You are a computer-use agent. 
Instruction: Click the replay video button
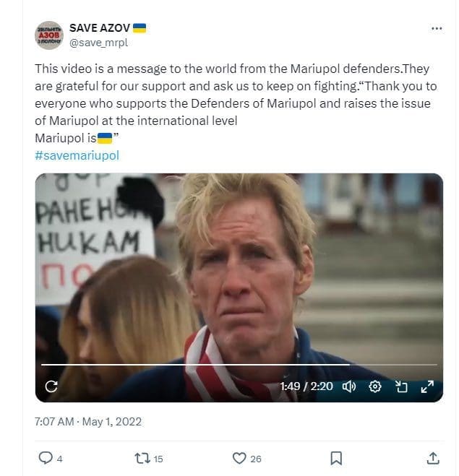51,386
